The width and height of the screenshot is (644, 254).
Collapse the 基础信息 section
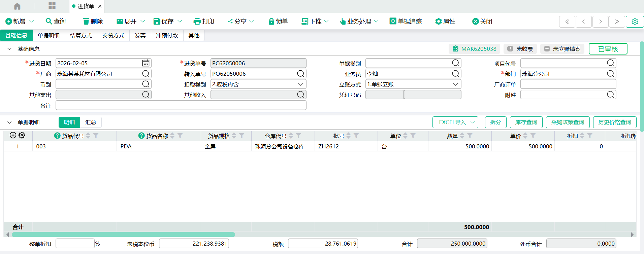[x=9, y=49]
